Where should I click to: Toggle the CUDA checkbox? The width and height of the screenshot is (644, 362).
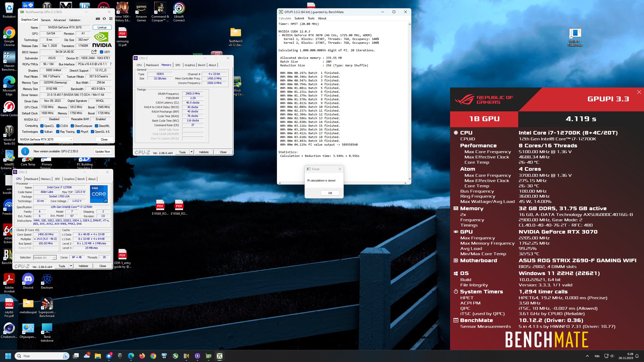tap(58, 126)
